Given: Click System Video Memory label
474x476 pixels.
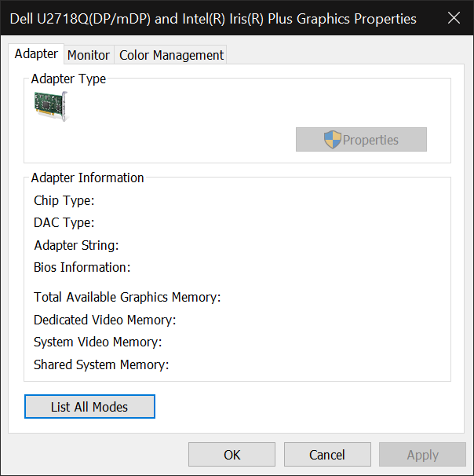Looking at the screenshot, I should click(x=97, y=342).
